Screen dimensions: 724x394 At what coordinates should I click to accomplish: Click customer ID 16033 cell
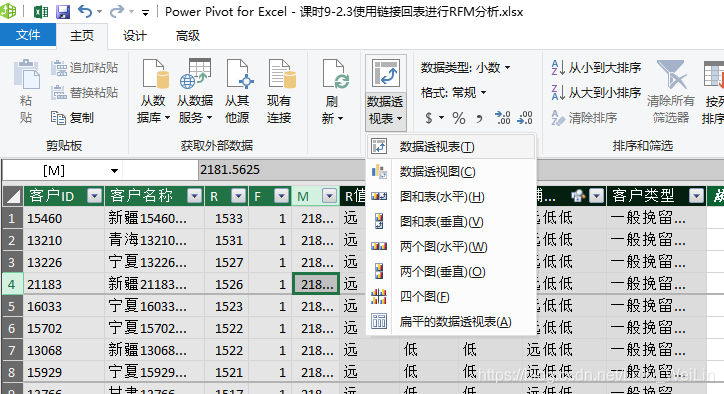[64, 306]
